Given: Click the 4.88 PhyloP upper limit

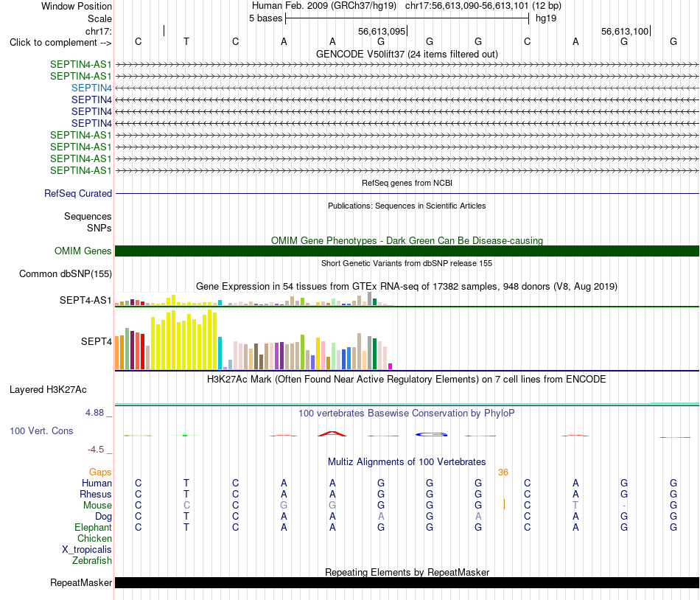Looking at the screenshot, I should 95,413.
